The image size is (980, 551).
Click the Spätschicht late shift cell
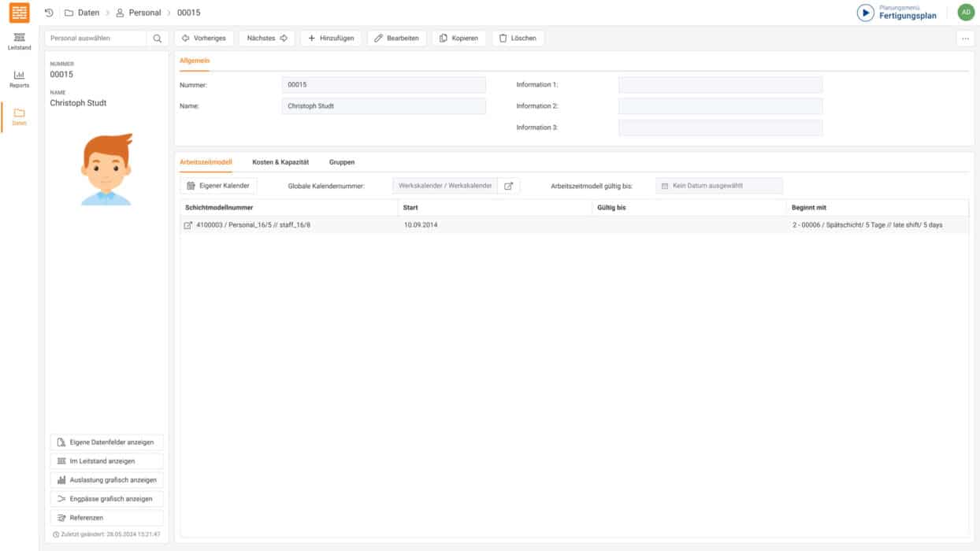(x=867, y=225)
